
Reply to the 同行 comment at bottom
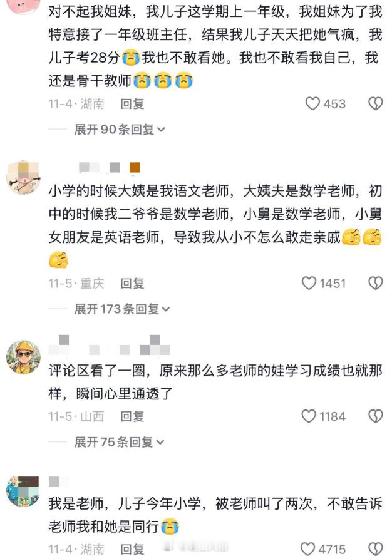click(132, 549)
